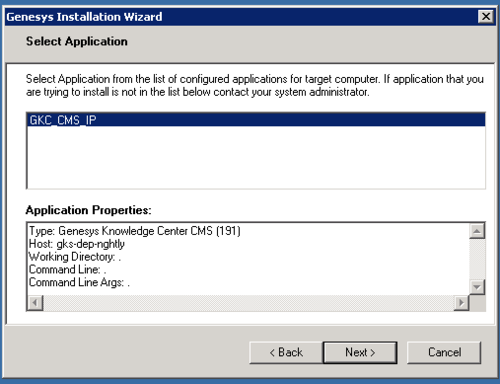
Task: Click the horizontal scrollbar track in properties
Action: [248, 303]
